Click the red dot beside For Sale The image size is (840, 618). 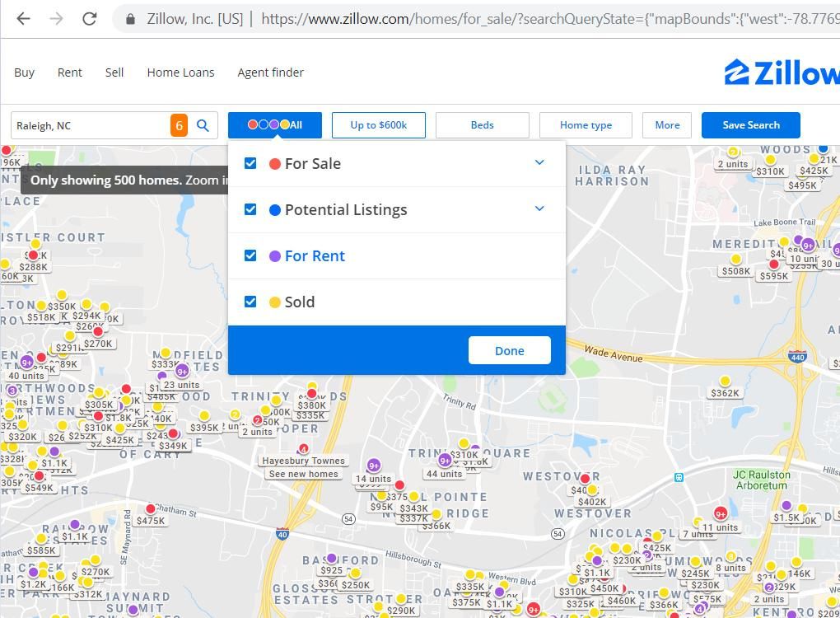pyautogui.click(x=275, y=164)
